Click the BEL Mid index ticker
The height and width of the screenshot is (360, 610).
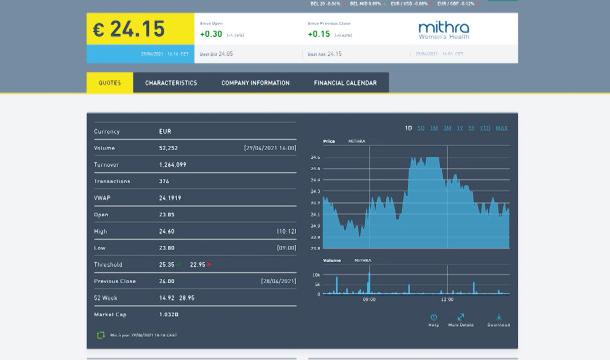coord(365,4)
